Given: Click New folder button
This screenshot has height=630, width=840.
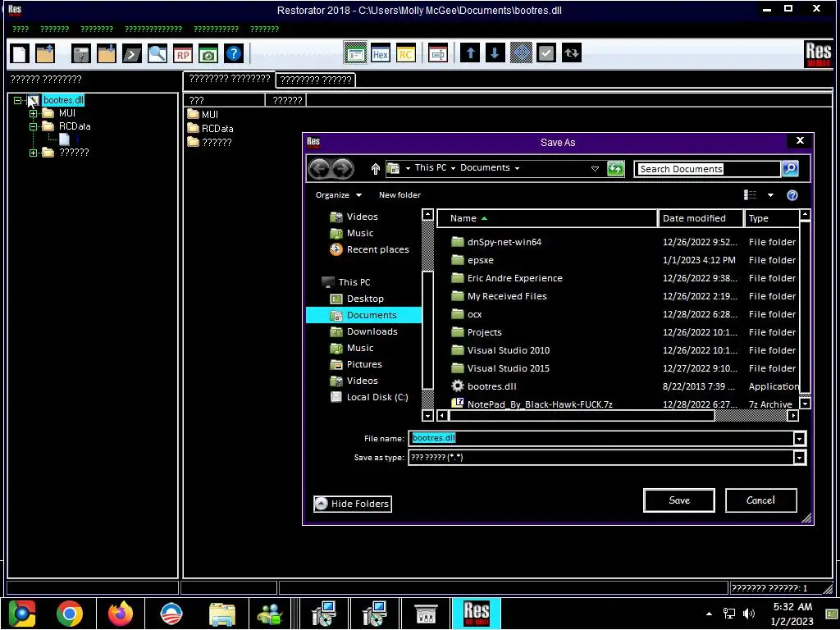Looking at the screenshot, I should click(x=399, y=195).
